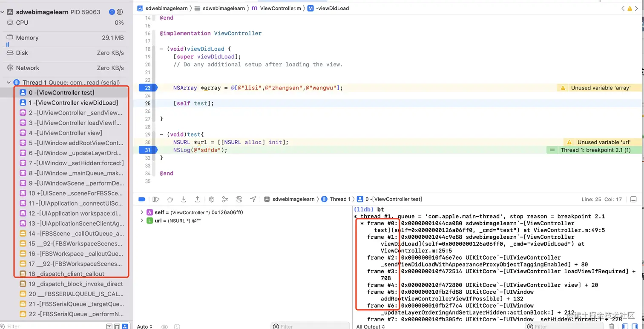644x329 pixels.
Task: Collapse the Thread 1 disclosure triangle
Action: [9, 83]
